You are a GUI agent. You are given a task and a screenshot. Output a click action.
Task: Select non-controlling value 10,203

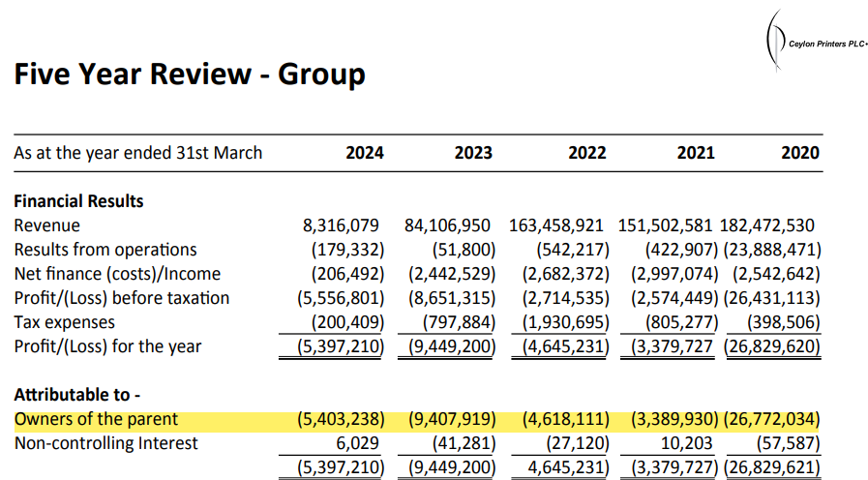[686, 443]
